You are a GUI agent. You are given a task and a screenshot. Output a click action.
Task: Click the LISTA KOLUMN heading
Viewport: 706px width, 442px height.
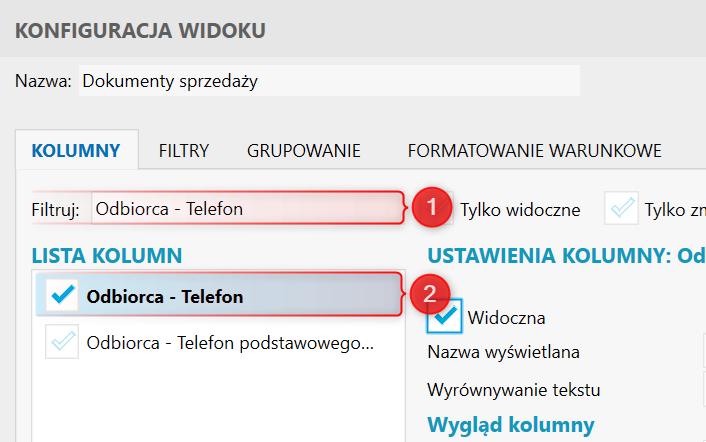point(107,256)
